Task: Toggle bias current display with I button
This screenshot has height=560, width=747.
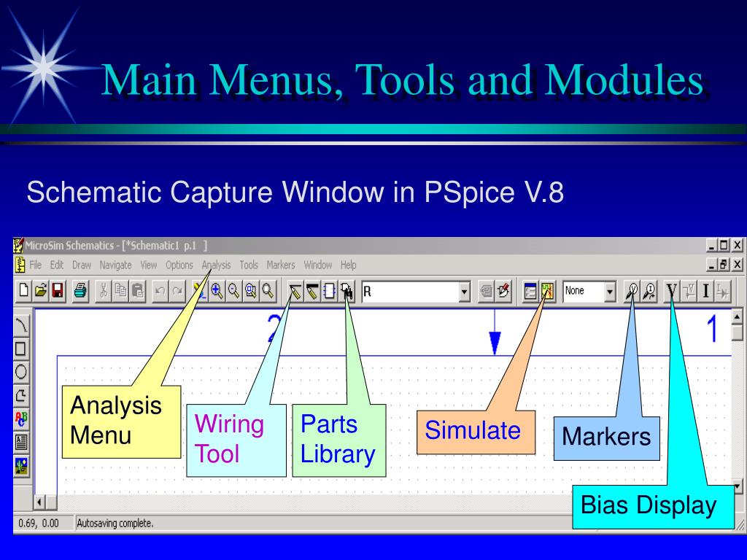Action: pos(706,291)
